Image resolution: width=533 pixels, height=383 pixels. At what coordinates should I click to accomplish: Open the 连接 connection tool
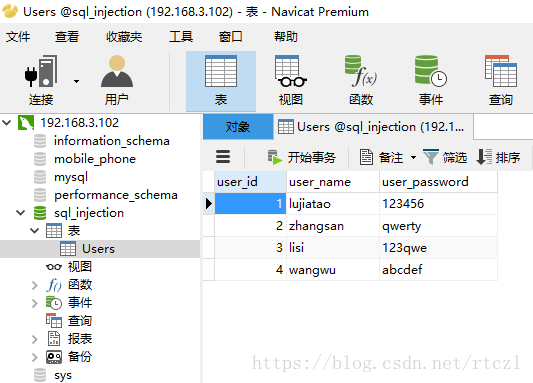[41, 81]
